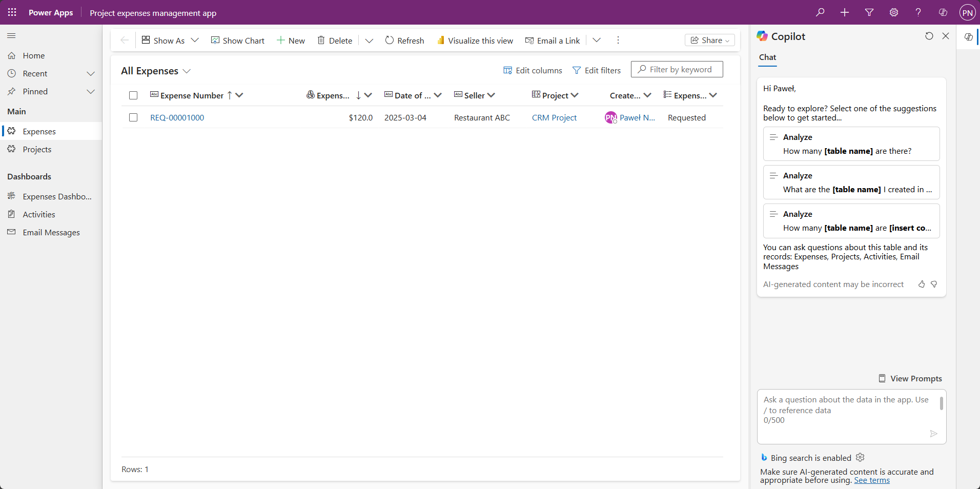The image size is (980, 489).
Task: Reset Copilot chat with the refresh icon
Action: click(929, 36)
